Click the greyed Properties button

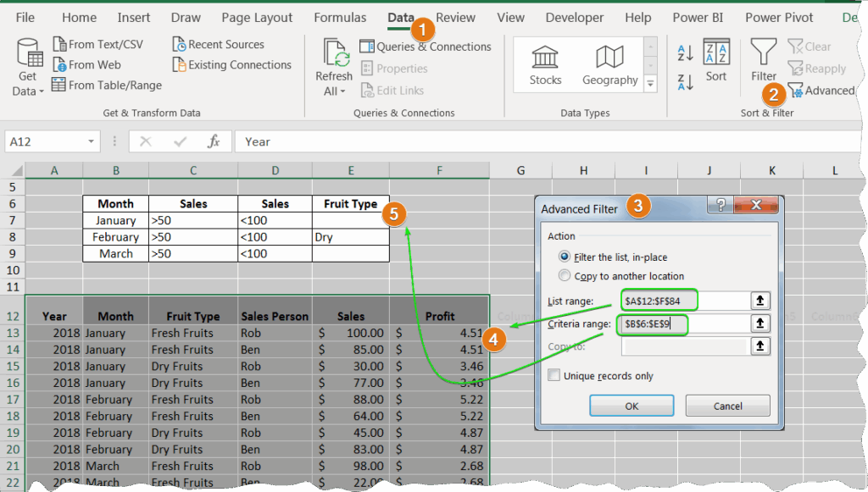394,69
